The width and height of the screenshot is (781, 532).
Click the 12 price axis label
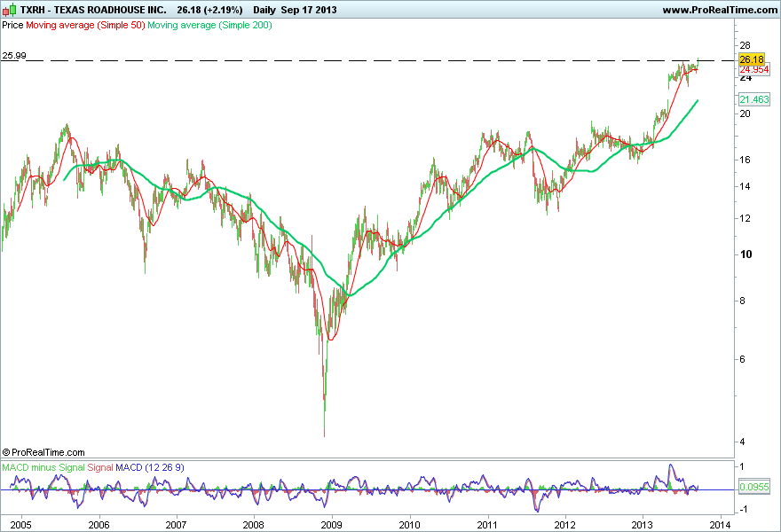(745, 218)
